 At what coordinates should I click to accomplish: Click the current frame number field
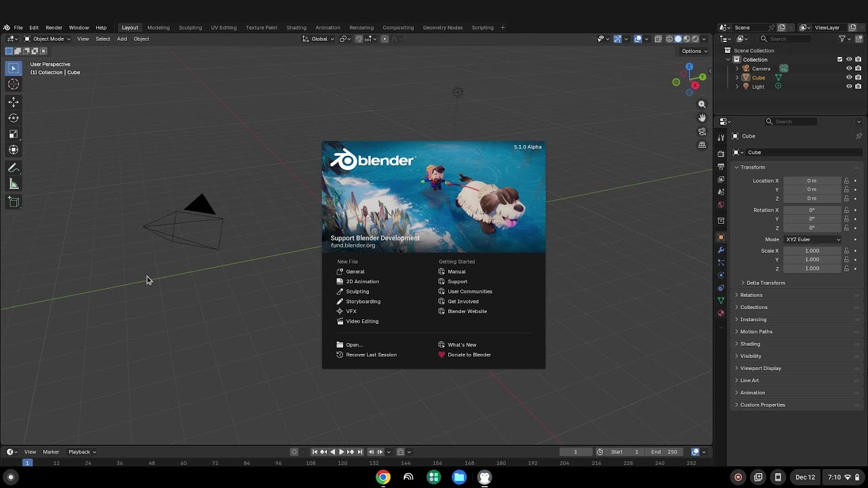(576, 452)
